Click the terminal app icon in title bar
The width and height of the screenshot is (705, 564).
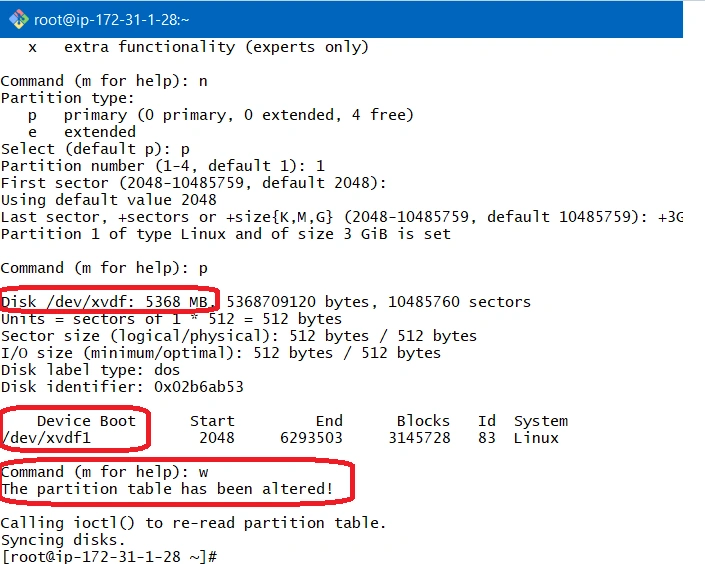pyautogui.click(x=18, y=19)
